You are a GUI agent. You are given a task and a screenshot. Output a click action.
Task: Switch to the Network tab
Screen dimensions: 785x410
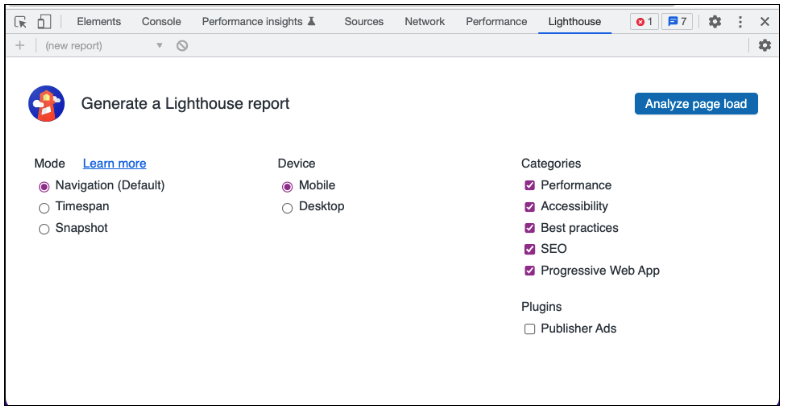pos(425,22)
